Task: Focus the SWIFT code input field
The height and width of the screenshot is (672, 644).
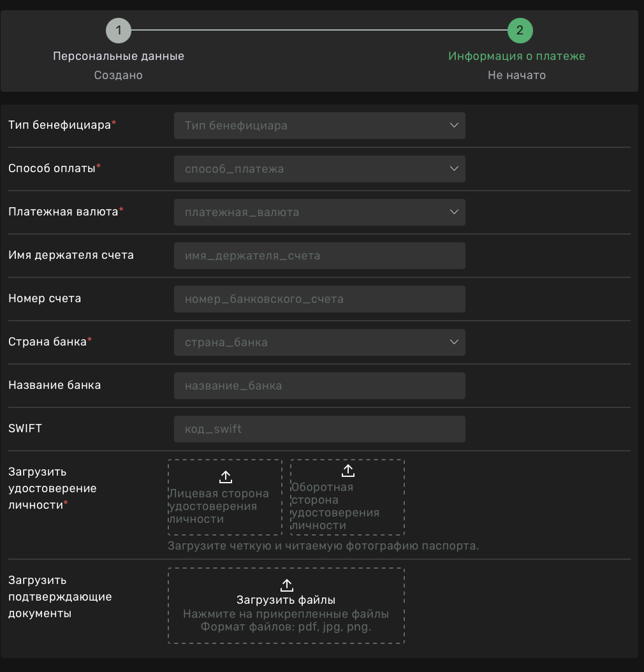Action: point(319,429)
